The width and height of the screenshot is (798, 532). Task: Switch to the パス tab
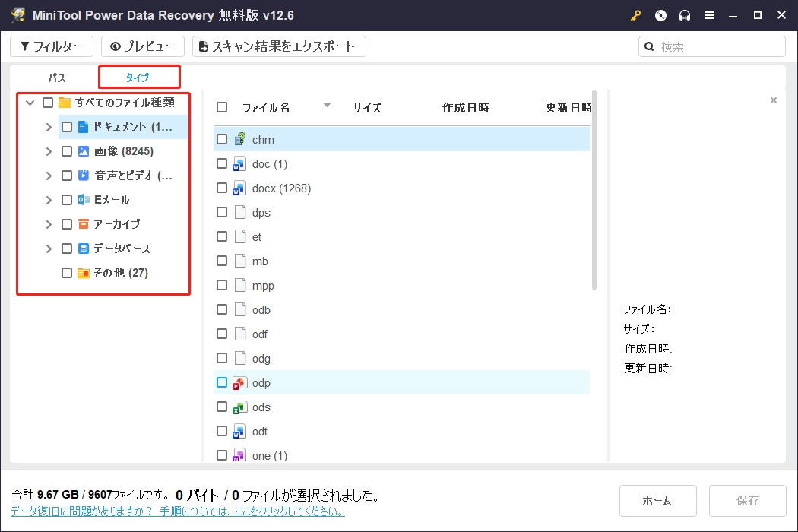(x=56, y=77)
